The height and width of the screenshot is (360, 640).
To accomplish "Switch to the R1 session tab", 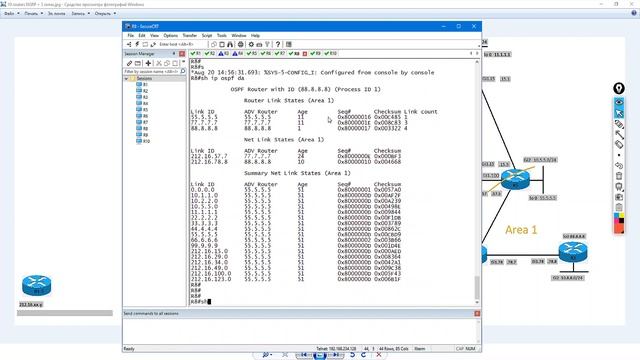I will pyautogui.click(x=196, y=53).
